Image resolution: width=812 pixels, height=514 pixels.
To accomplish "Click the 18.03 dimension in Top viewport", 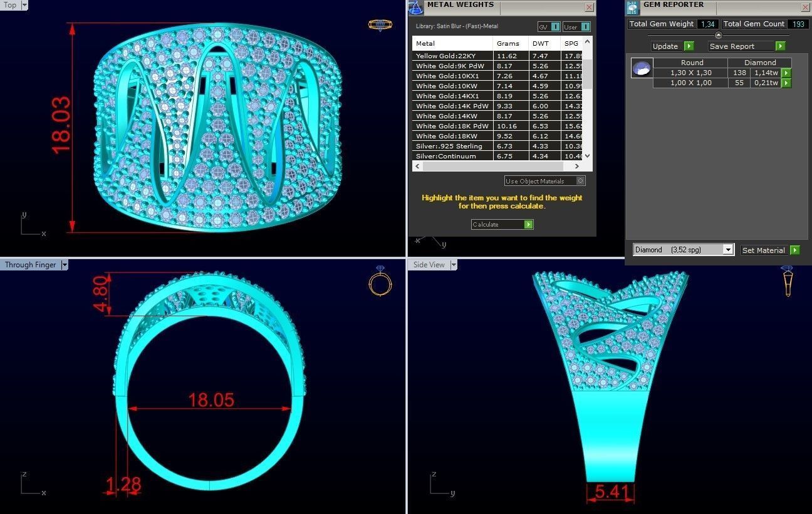I will click(x=61, y=125).
